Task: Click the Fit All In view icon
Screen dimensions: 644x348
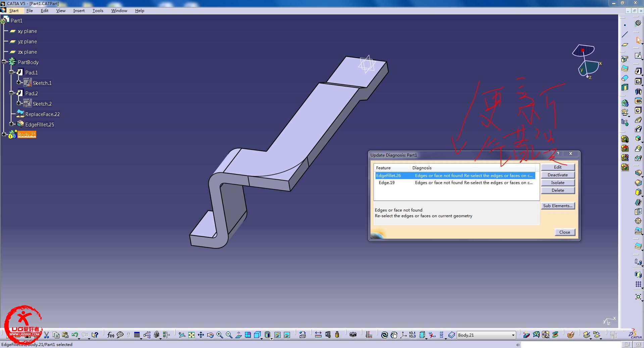Action: (191, 335)
